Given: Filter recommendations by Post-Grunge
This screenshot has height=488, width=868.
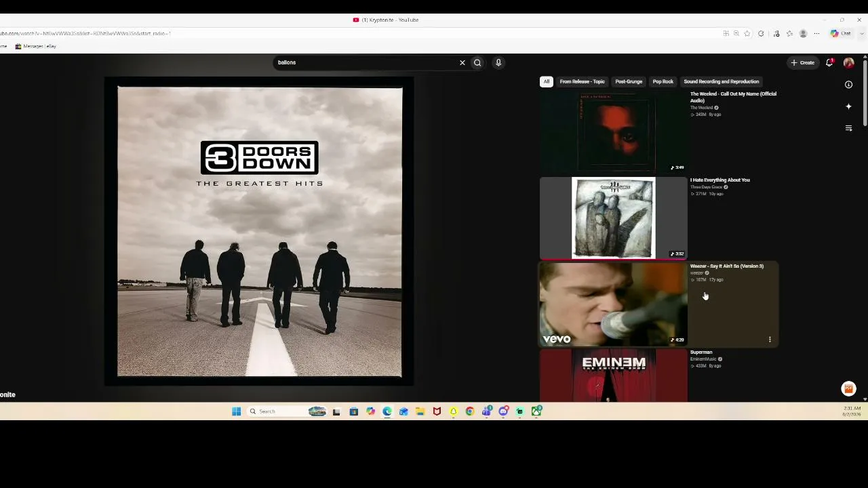Looking at the screenshot, I should tap(629, 81).
